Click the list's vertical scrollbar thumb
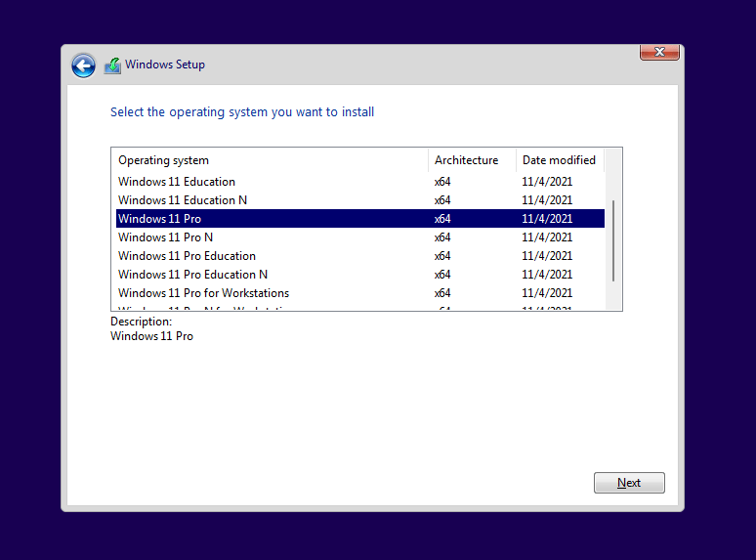The image size is (756, 560). [x=613, y=240]
